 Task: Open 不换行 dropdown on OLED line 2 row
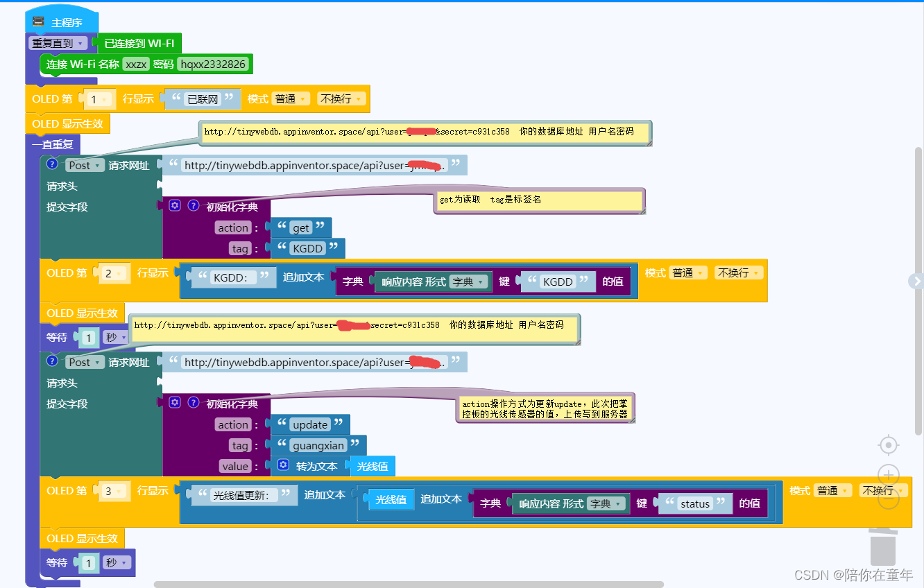pos(739,273)
